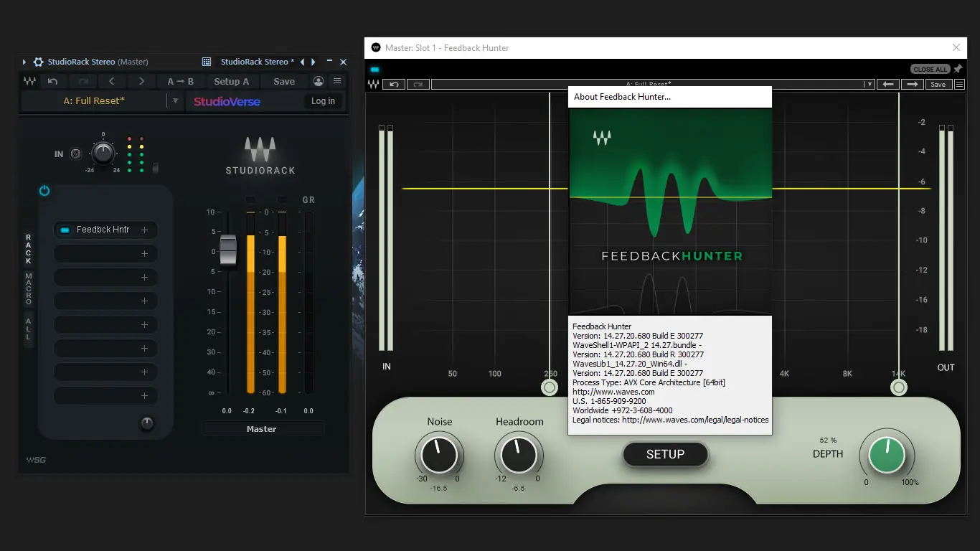Click the Noise knob in Feedback Hunter
This screenshot has height=551, width=980.
click(439, 455)
